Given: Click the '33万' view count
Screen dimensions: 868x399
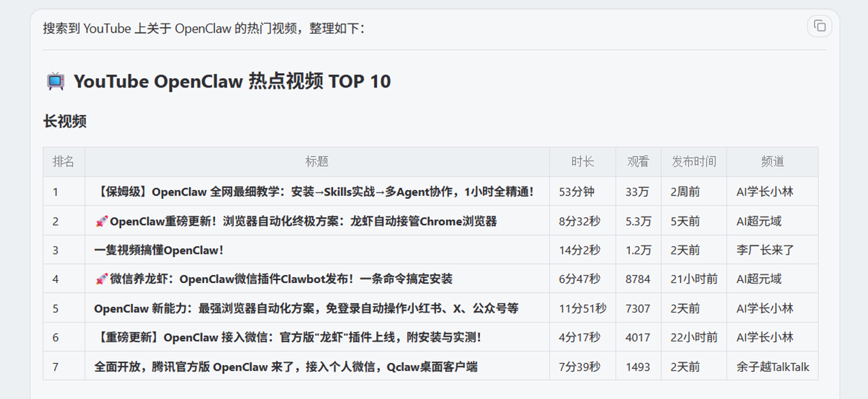Looking at the screenshot, I should (x=637, y=192).
